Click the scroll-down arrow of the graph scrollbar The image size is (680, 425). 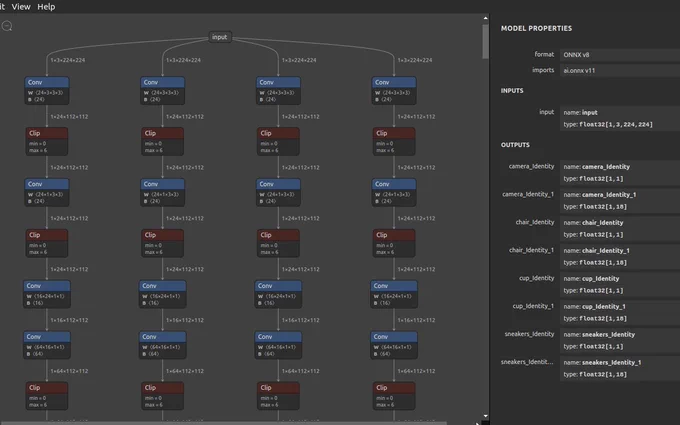tap(485, 416)
